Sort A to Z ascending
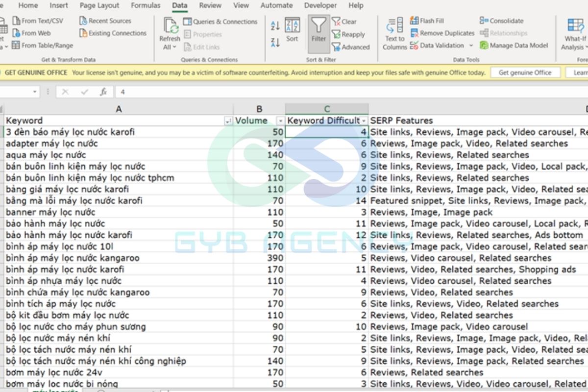 [x=275, y=26]
